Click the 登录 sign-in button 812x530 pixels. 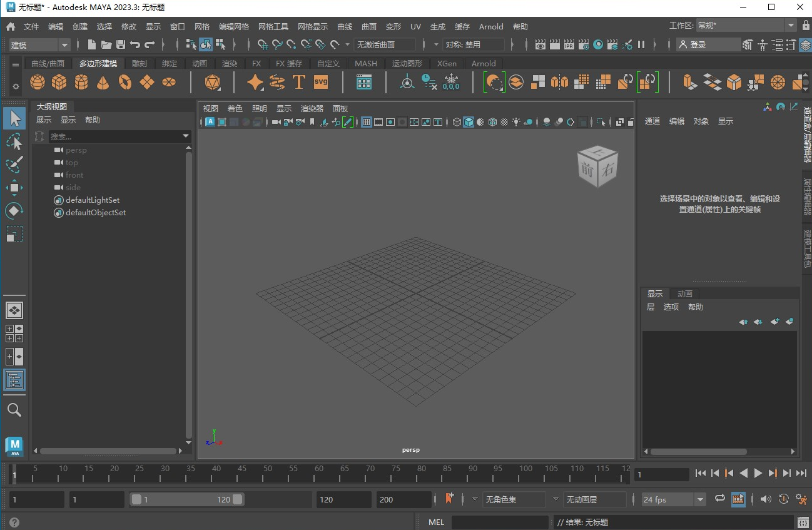[709, 44]
